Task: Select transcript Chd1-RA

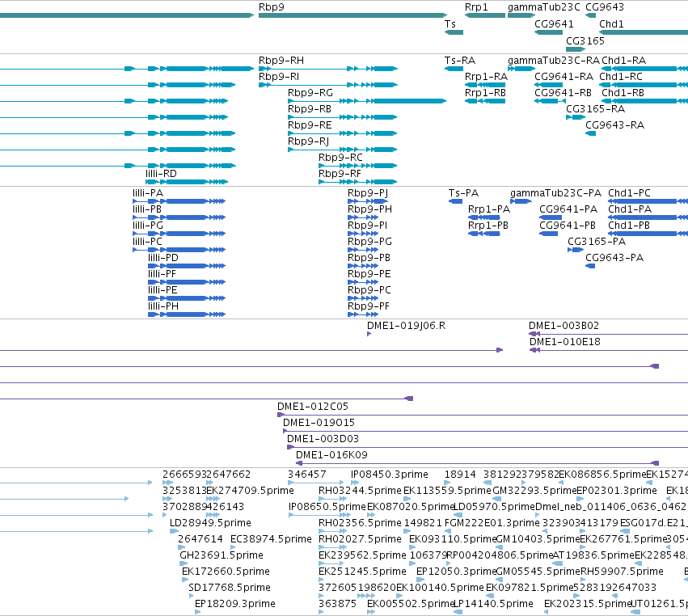Action: 623,61
